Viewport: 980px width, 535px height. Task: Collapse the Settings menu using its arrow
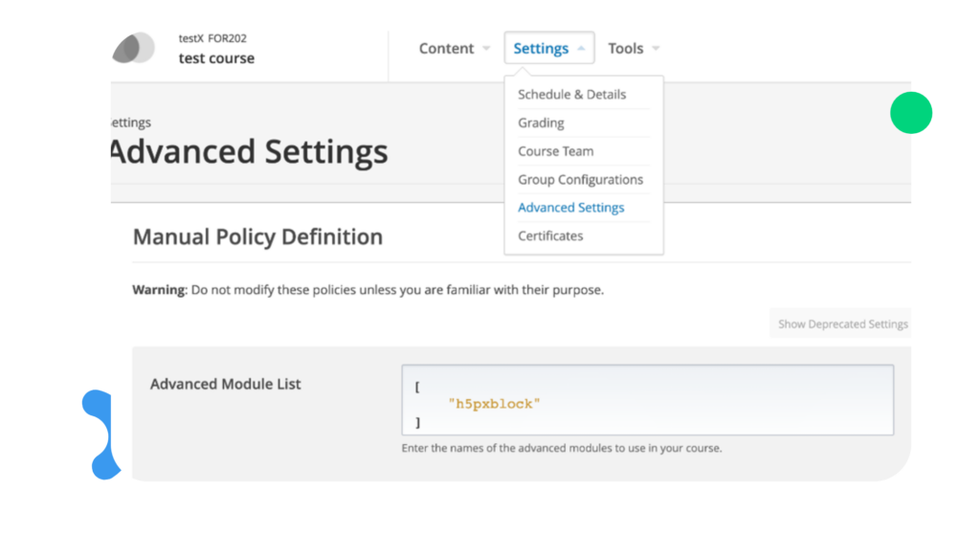point(581,49)
